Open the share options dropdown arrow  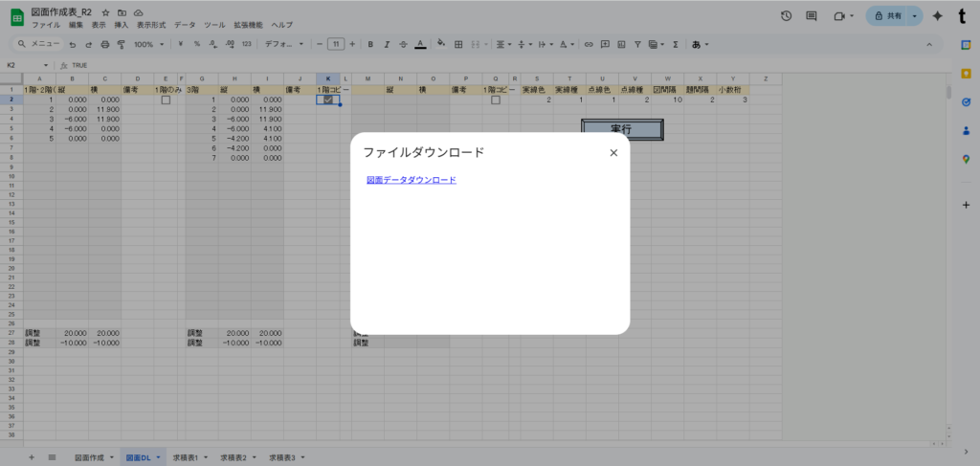click(915, 16)
